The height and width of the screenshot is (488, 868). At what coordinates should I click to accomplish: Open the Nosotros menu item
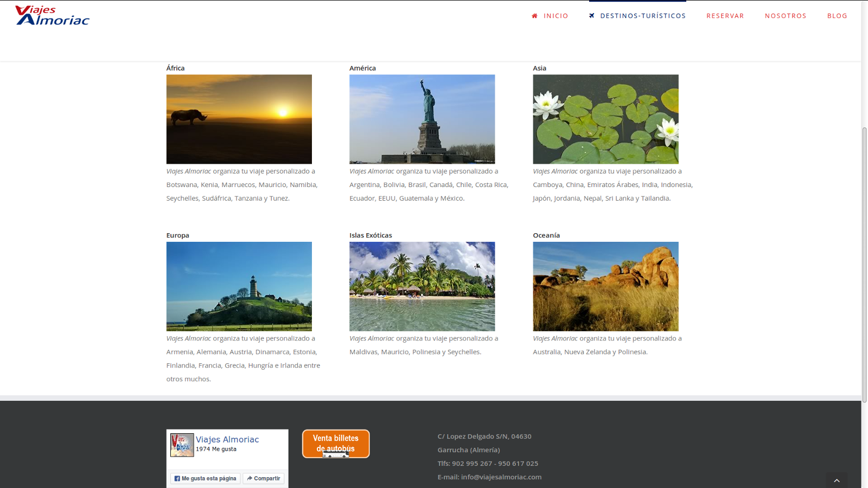[785, 16]
